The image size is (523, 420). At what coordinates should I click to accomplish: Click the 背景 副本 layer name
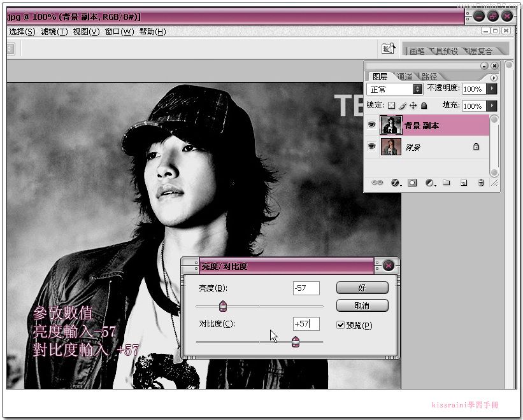422,125
